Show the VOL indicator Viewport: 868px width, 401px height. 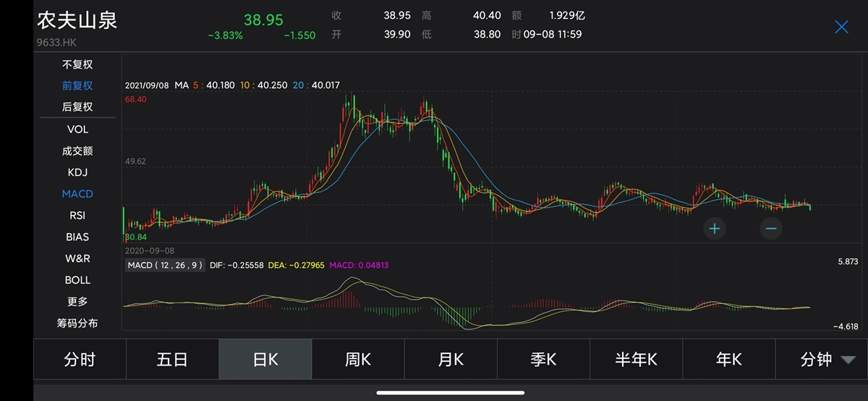point(77,129)
